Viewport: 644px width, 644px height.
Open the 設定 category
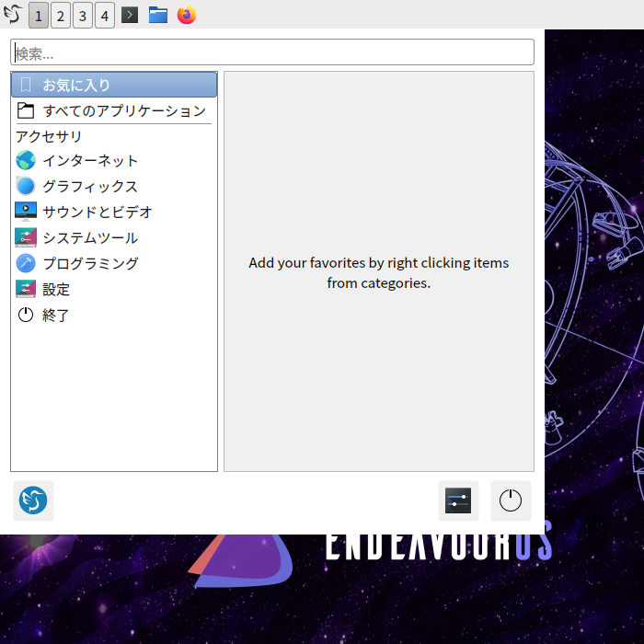(x=114, y=289)
